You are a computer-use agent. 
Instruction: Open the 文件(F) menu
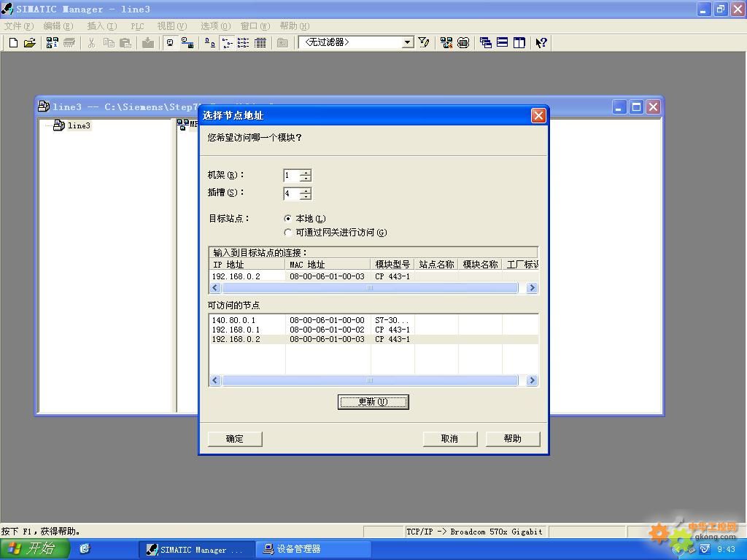click(19, 26)
